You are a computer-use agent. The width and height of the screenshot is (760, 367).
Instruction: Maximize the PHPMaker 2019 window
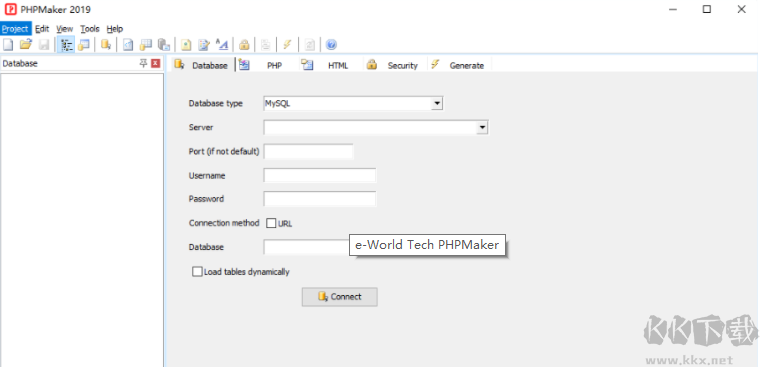pyautogui.click(x=707, y=9)
